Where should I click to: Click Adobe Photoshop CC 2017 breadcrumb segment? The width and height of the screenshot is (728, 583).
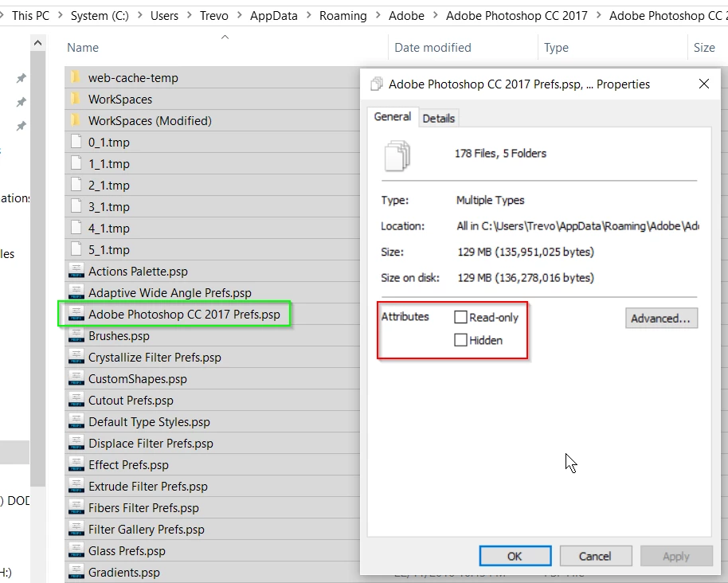(517, 15)
